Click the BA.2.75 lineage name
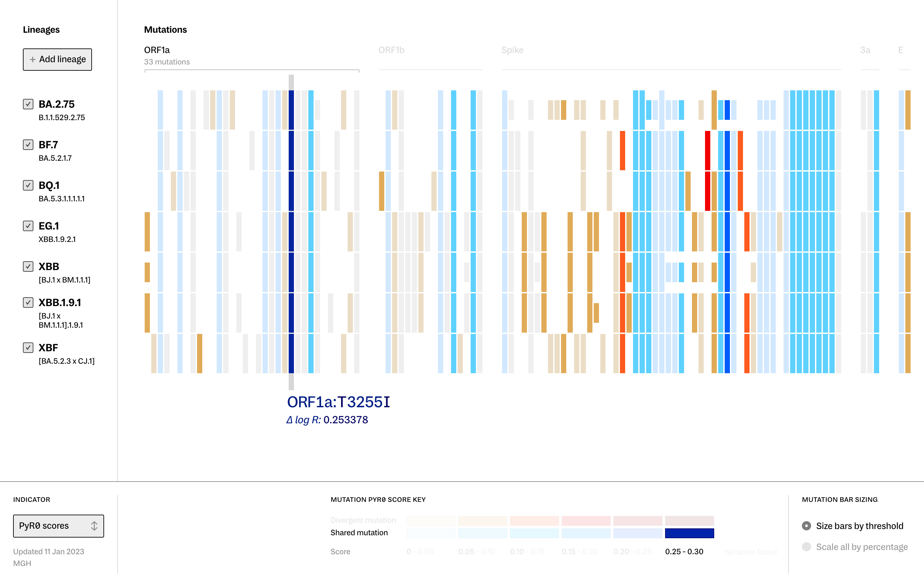Screen dimensions: 924x586 [x=56, y=104]
